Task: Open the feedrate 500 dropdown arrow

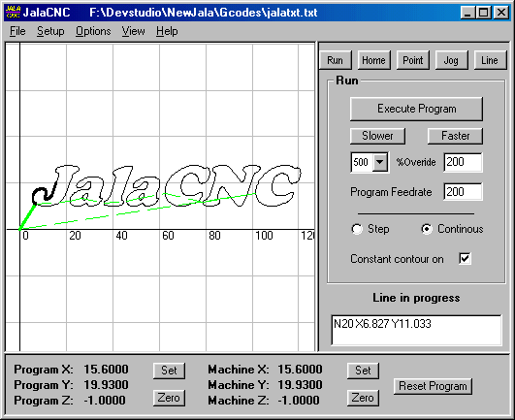Action: [x=380, y=162]
